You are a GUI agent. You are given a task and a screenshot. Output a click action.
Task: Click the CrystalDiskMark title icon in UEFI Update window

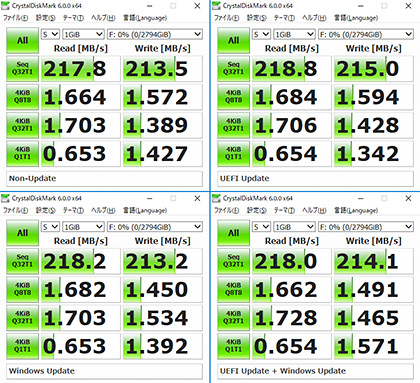pyautogui.click(x=216, y=6)
